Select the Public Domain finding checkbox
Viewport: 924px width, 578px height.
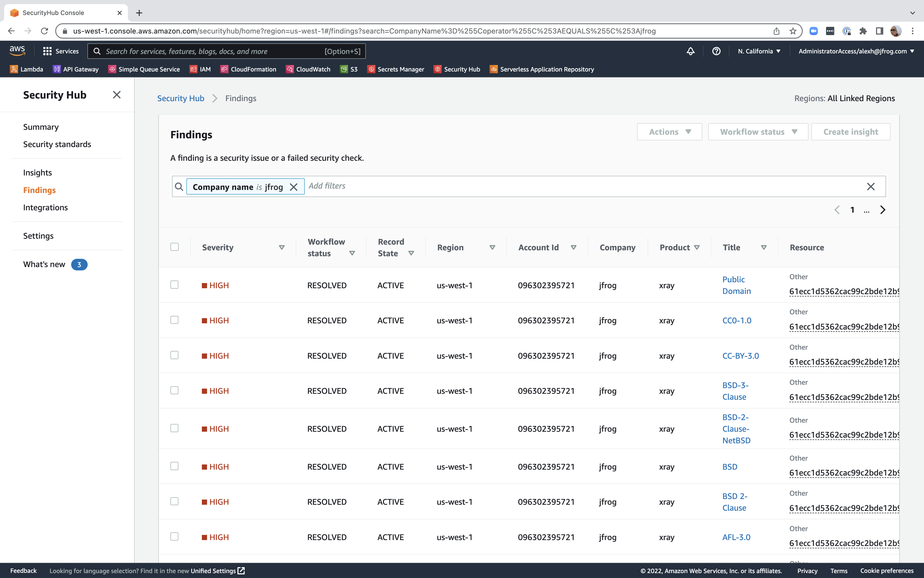(x=175, y=285)
